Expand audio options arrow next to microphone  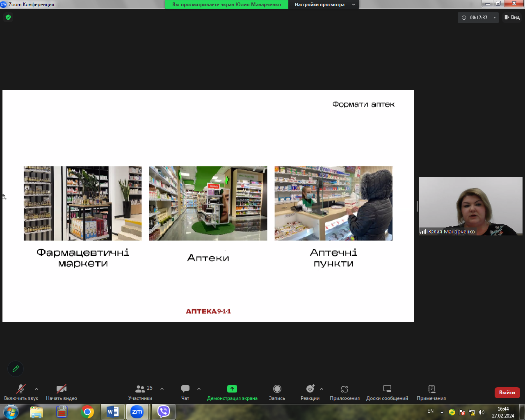click(37, 388)
